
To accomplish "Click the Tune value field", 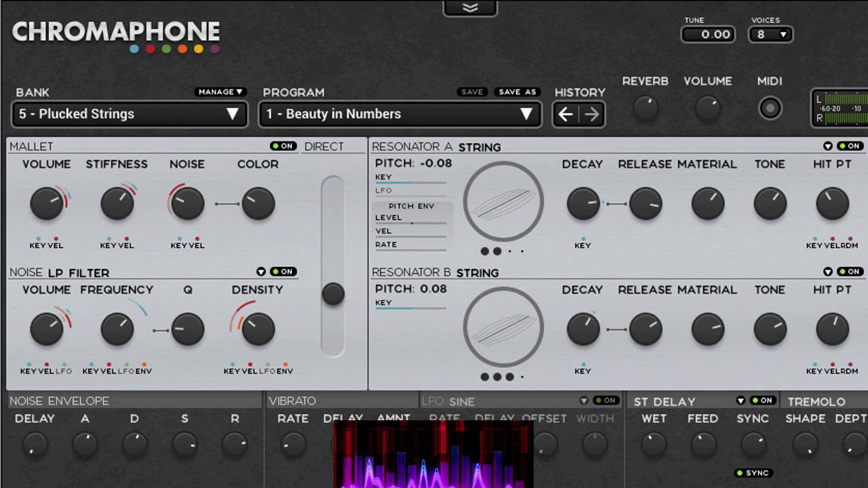I will (708, 35).
